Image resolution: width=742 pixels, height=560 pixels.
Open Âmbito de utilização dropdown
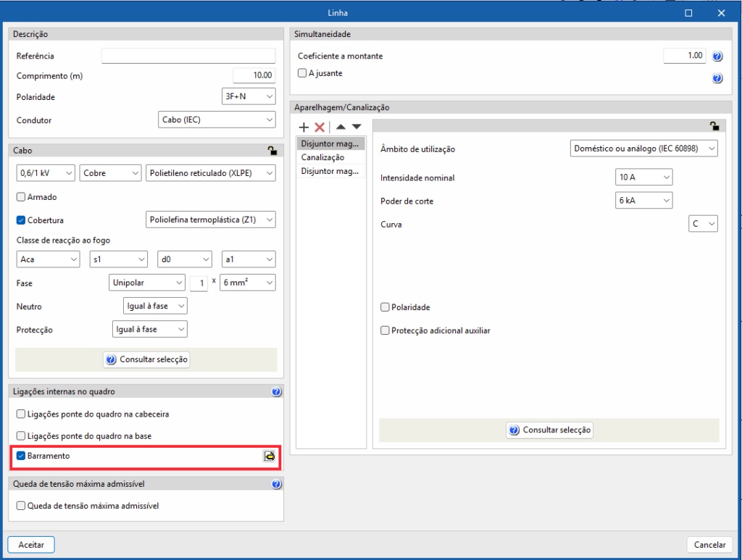point(644,149)
